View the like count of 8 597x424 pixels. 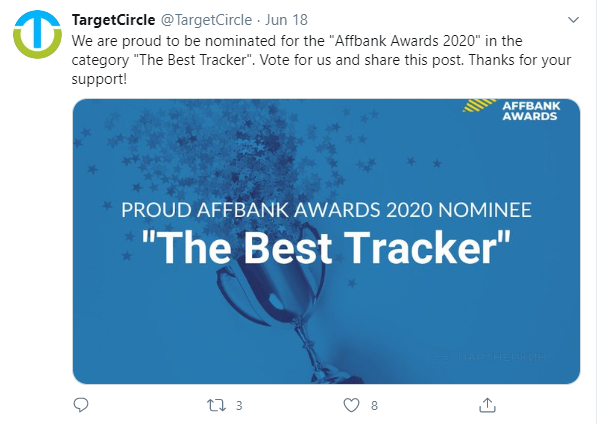tap(374, 406)
